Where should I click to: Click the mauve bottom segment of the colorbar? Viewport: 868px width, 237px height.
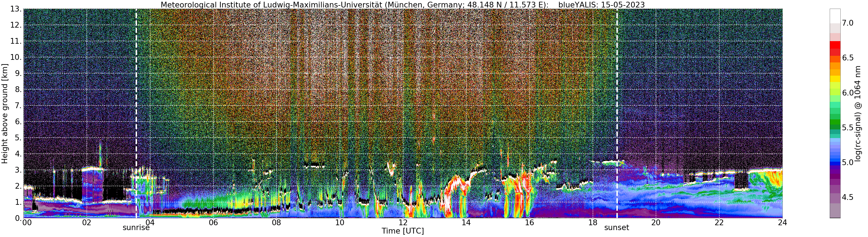(835, 211)
